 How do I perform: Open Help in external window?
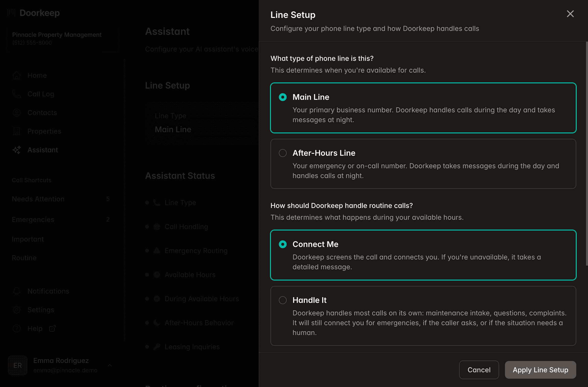[x=35, y=328]
